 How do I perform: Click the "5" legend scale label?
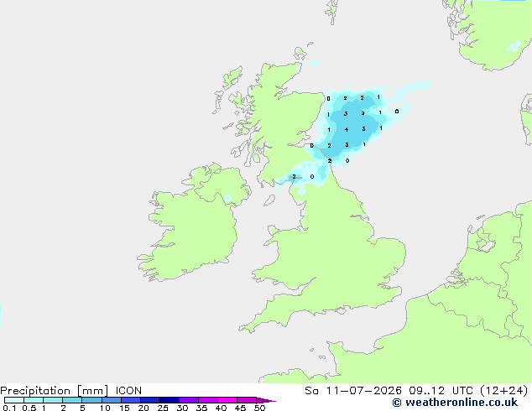(82, 408)
